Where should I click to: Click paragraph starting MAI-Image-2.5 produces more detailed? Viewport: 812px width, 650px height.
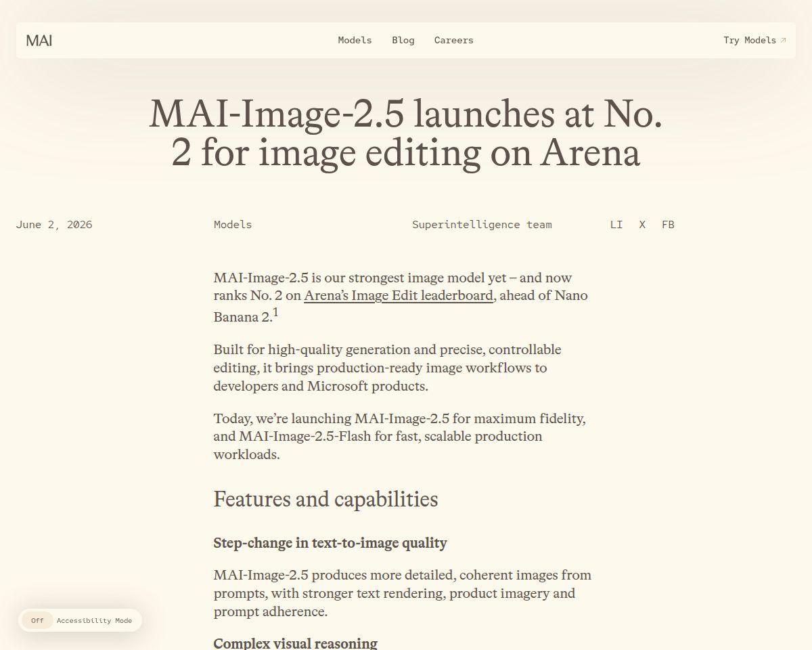coord(403,593)
